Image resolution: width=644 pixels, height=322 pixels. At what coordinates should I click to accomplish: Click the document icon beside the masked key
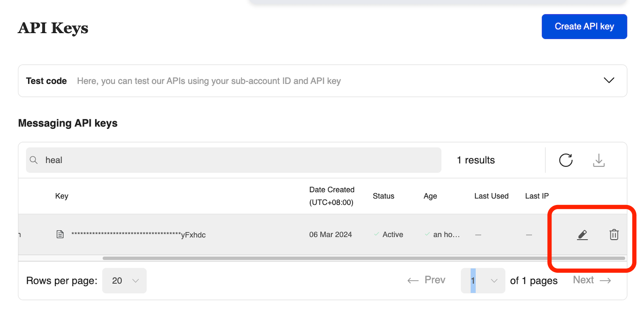point(60,235)
